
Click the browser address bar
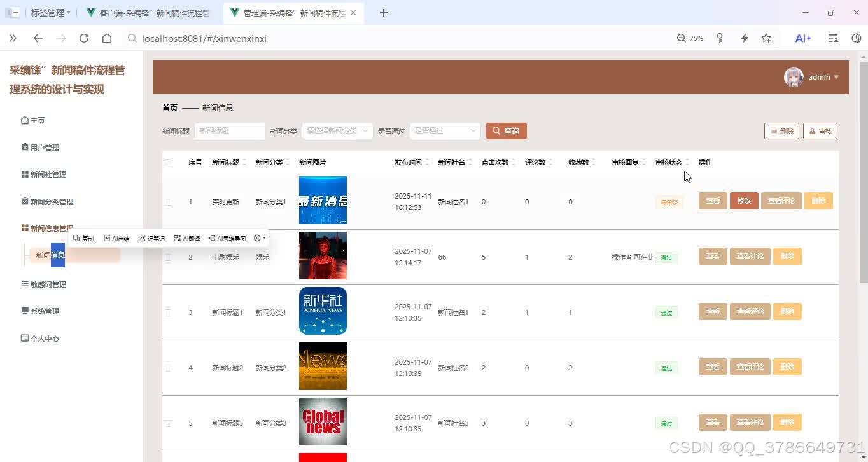[395, 38]
